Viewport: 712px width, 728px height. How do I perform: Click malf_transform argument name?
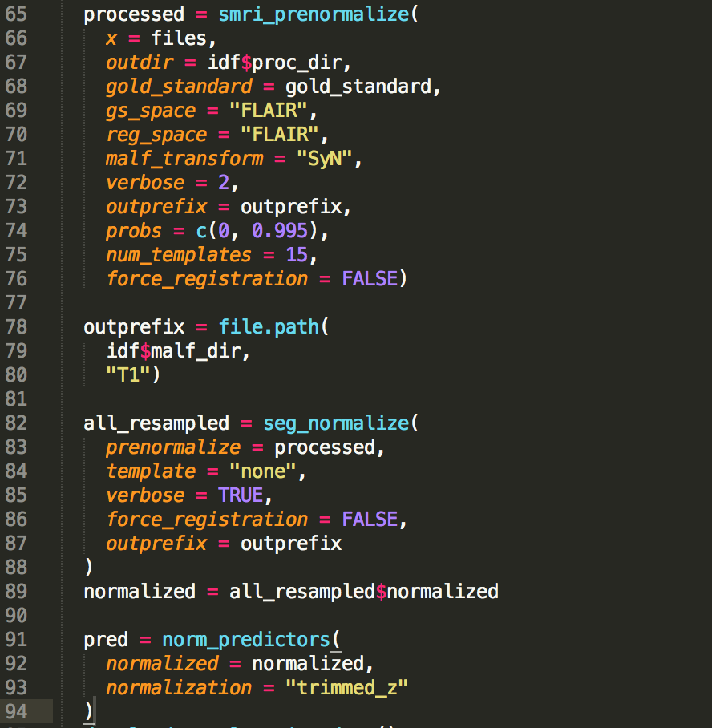pos(184,159)
